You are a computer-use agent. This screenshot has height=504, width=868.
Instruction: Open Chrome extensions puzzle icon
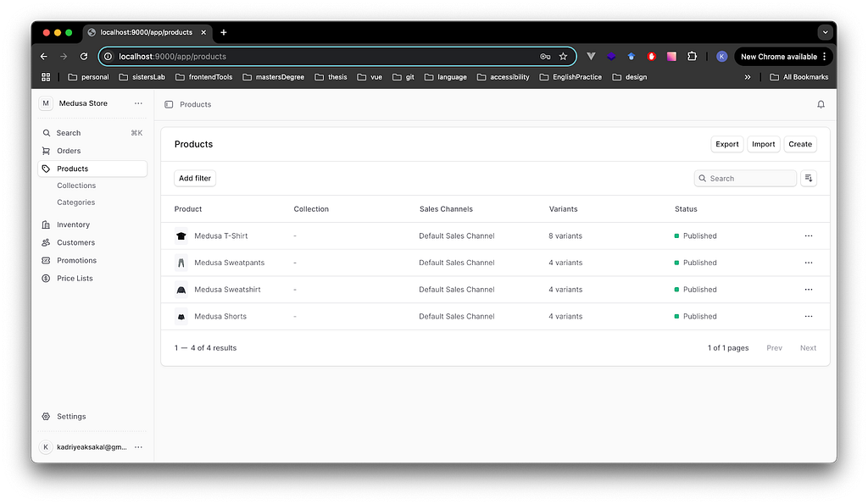[692, 57]
